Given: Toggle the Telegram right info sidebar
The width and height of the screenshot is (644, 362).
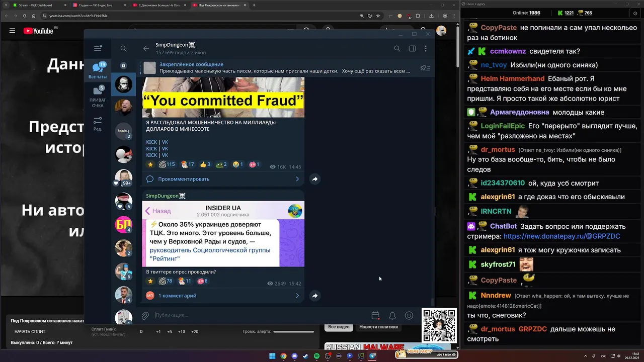Looking at the screenshot, I should pyautogui.click(x=412, y=48).
